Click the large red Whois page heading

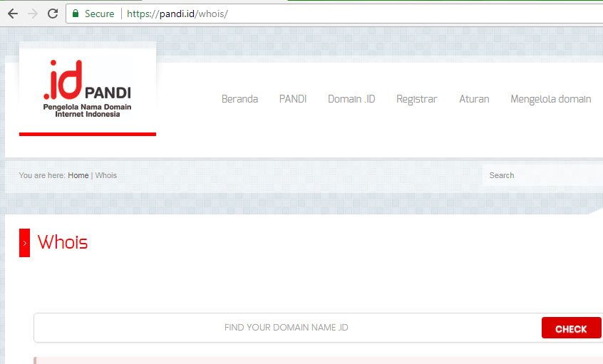(63, 242)
